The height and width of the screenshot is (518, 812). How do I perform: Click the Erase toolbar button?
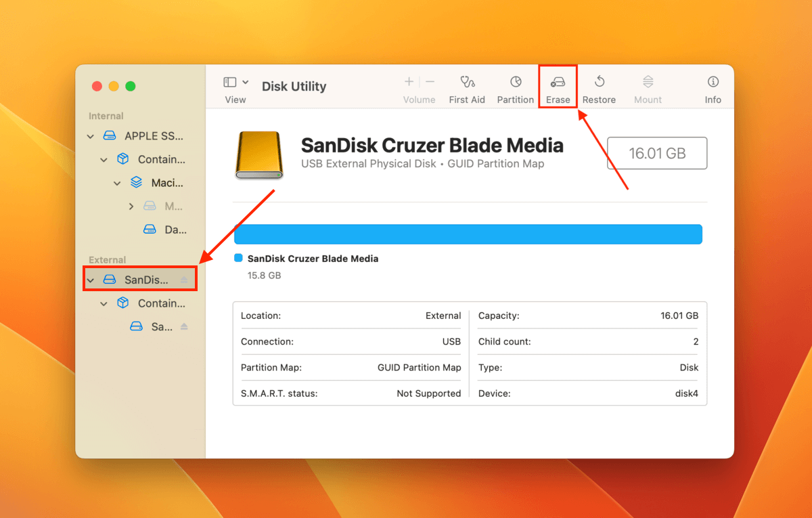[558, 89]
